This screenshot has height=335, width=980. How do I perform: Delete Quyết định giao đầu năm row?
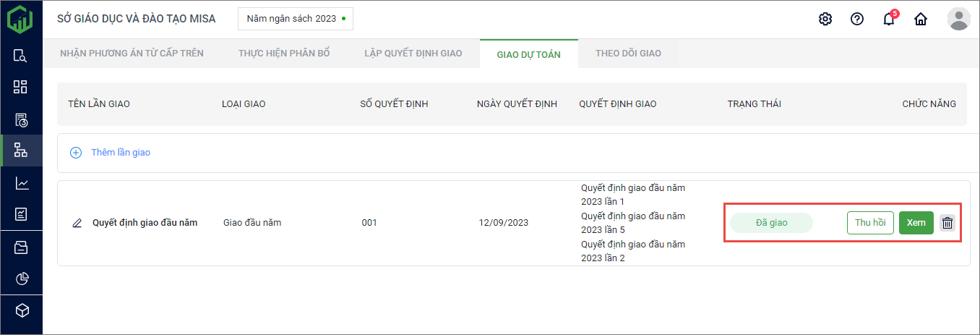947,223
